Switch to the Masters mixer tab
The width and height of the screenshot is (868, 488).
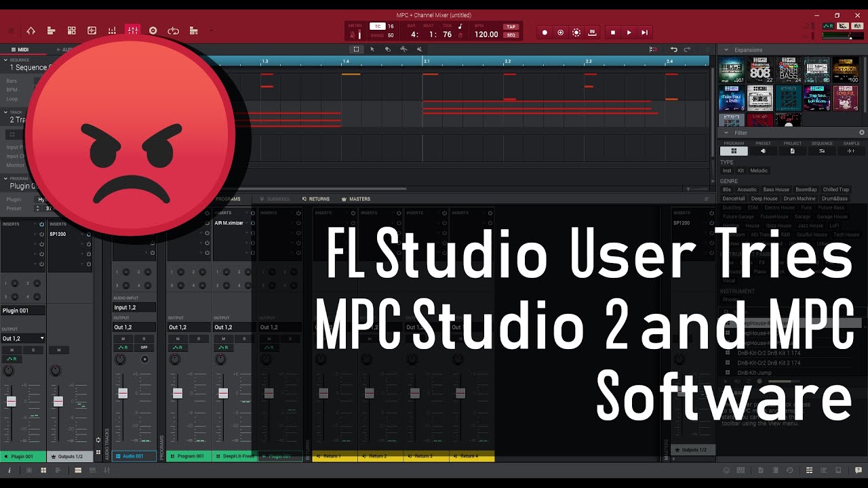[x=356, y=199]
